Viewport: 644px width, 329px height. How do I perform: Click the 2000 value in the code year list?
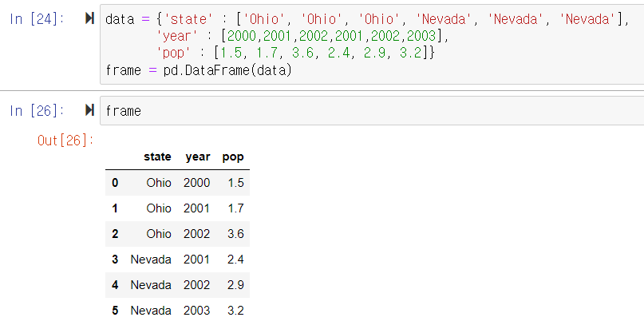(x=242, y=36)
